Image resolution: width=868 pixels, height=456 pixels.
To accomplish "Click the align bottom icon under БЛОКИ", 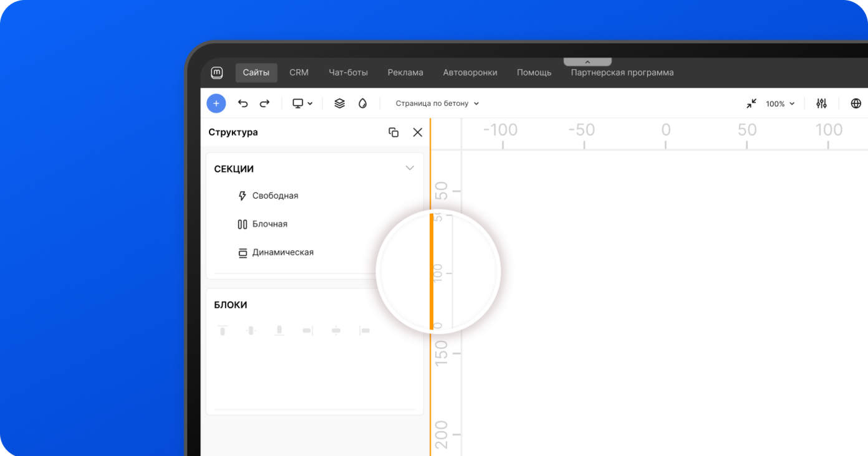I will click(279, 330).
